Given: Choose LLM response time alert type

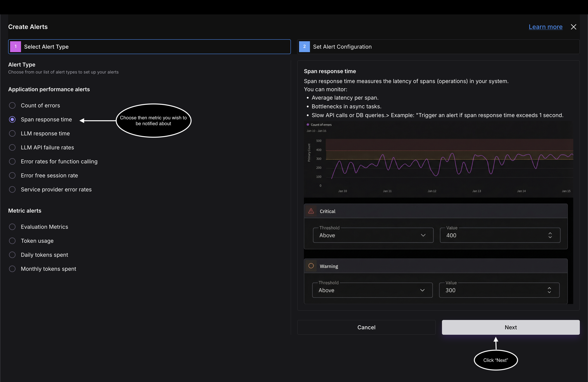Looking at the screenshot, I should [x=12, y=133].
